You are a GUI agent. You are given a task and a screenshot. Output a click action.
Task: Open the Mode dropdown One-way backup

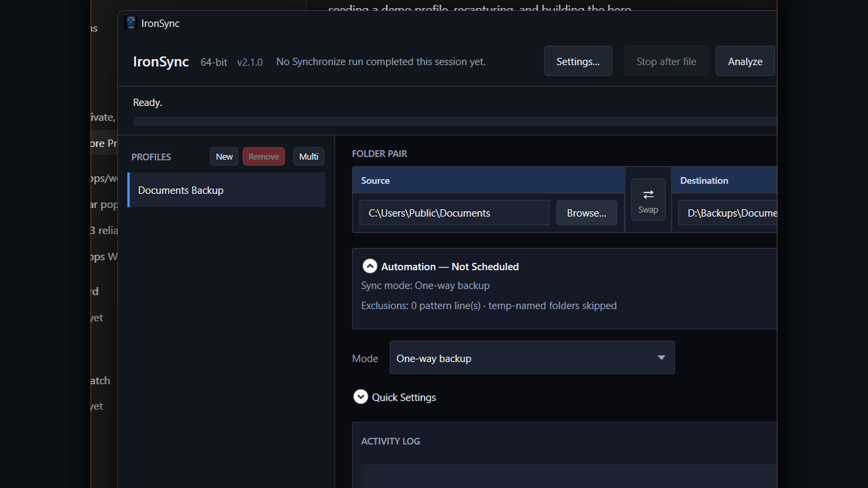[x=532, y=358]
